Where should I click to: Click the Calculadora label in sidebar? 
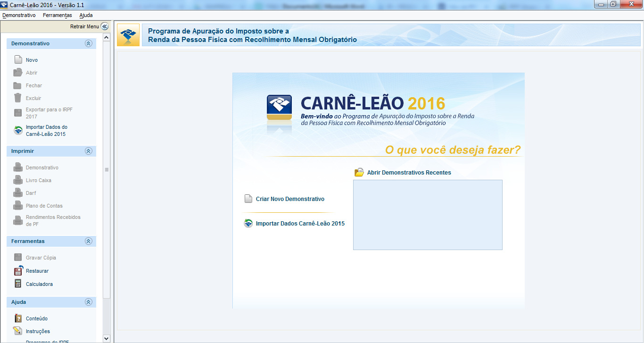pos(39,284)
